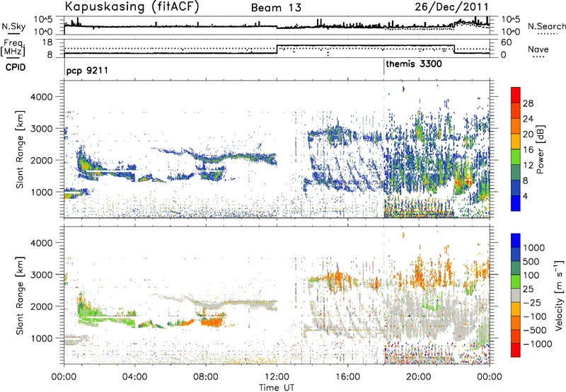The width and height of the screenshot is (566, 392).
Task: Select the "-500" tick on Velocity colorbar
Action: (535, 330)
